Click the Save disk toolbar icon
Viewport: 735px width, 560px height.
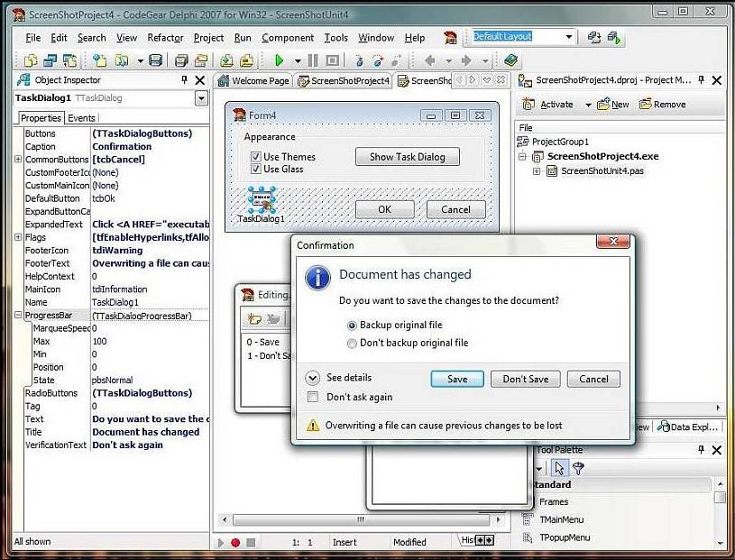click(155, 60)
